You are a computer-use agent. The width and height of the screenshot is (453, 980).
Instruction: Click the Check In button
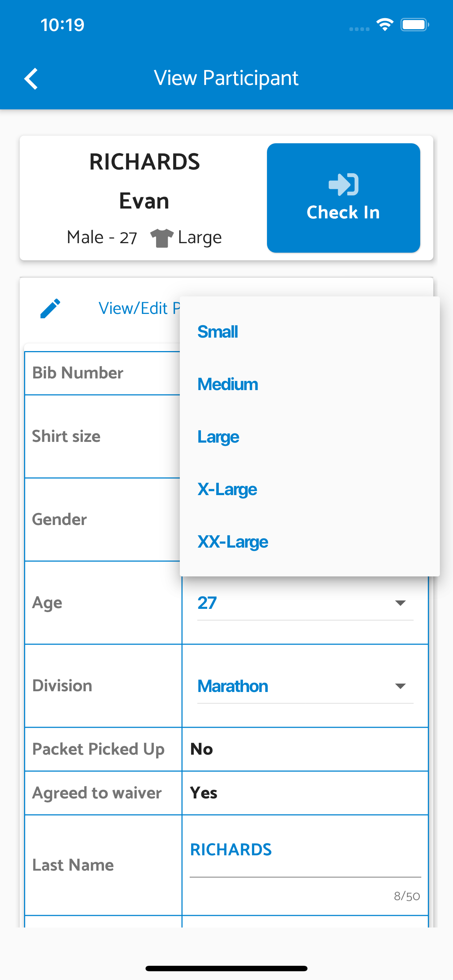click(x=343, y=198)
